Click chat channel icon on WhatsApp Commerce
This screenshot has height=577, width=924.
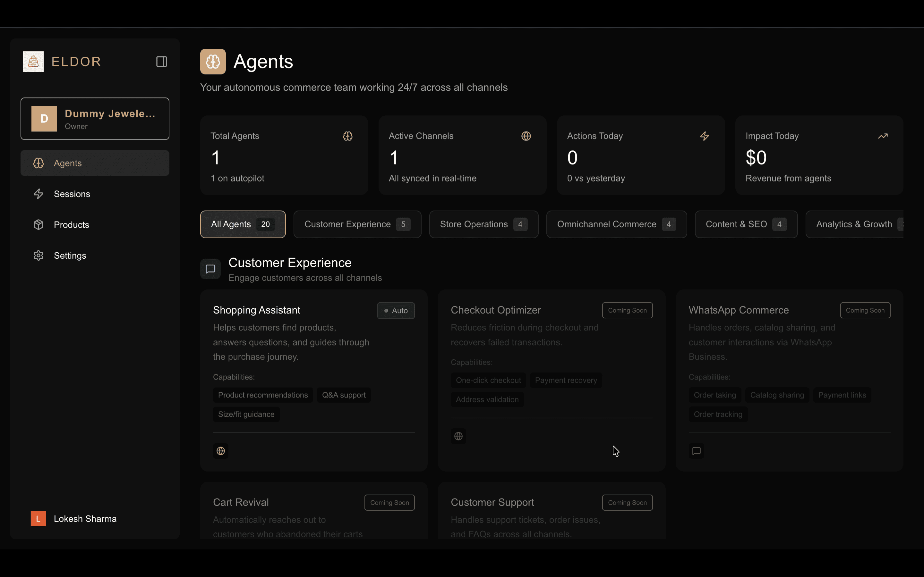[x=696, y=451]
